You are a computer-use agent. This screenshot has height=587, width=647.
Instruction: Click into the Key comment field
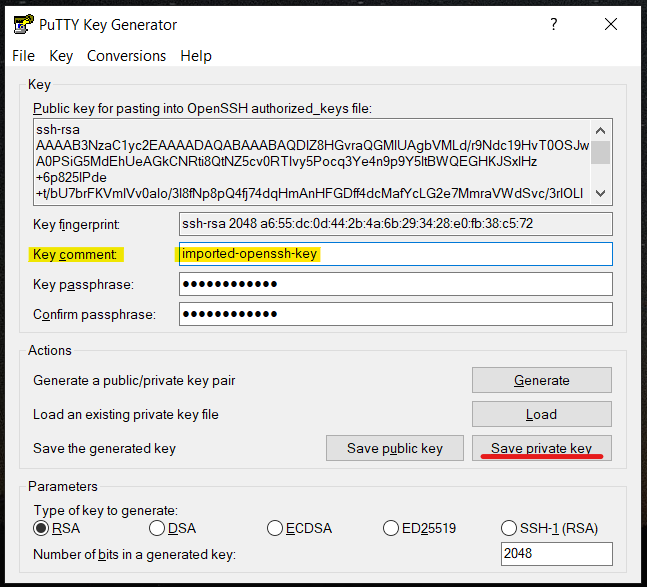395,254
